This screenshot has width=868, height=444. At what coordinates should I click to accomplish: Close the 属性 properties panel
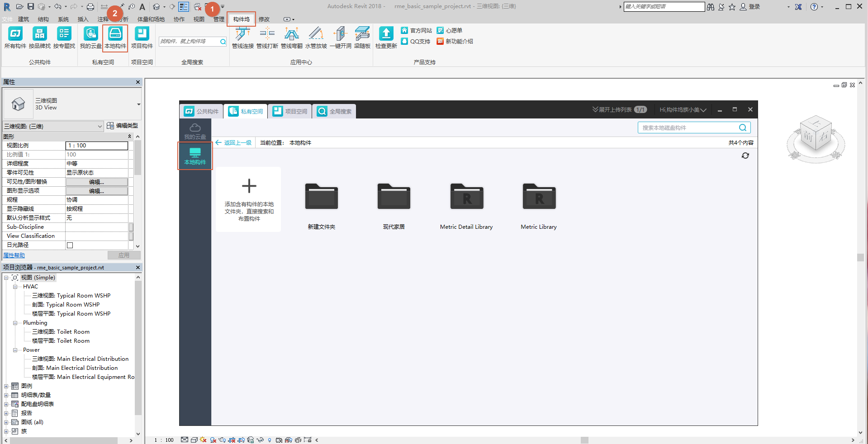138,82
